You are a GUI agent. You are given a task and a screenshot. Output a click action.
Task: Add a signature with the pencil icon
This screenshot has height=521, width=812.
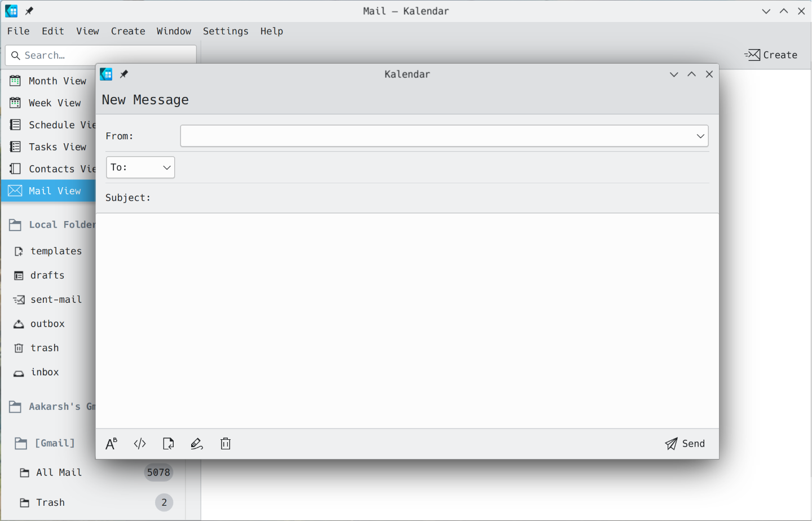click(196, 444)
